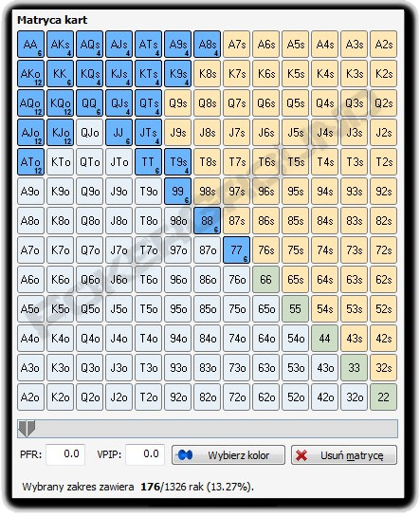Select the unselected QJo cell
420x517 pixels.
click(x=90, y=133)
